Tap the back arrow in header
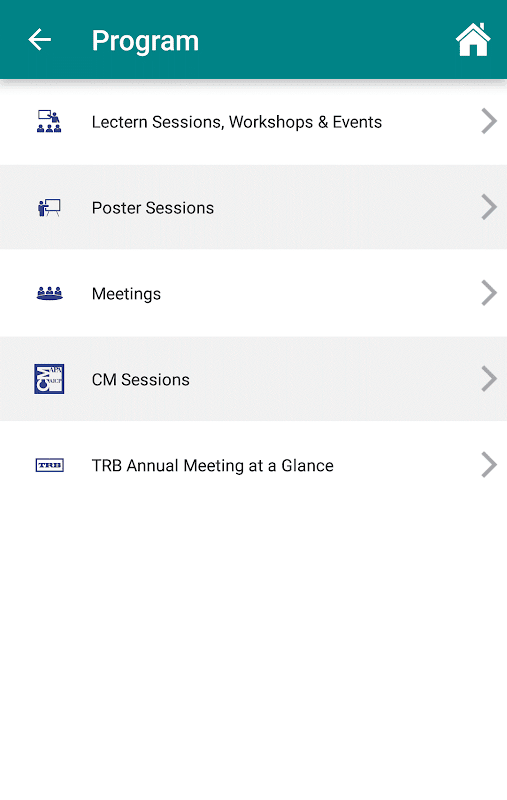Viewport: 507px width, 800px height. coord(39,40)
